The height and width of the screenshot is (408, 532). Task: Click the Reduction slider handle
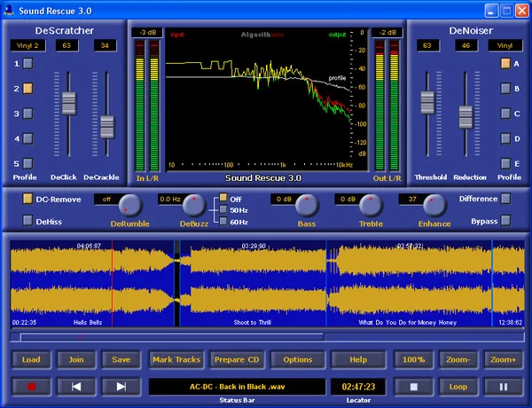tap(465, 117)
